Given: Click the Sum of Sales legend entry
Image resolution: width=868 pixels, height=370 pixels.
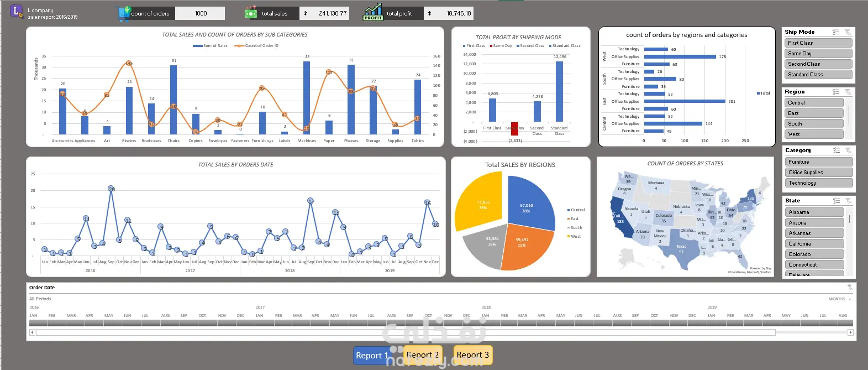Looking at the screenshot, I should tap(210, 46).
